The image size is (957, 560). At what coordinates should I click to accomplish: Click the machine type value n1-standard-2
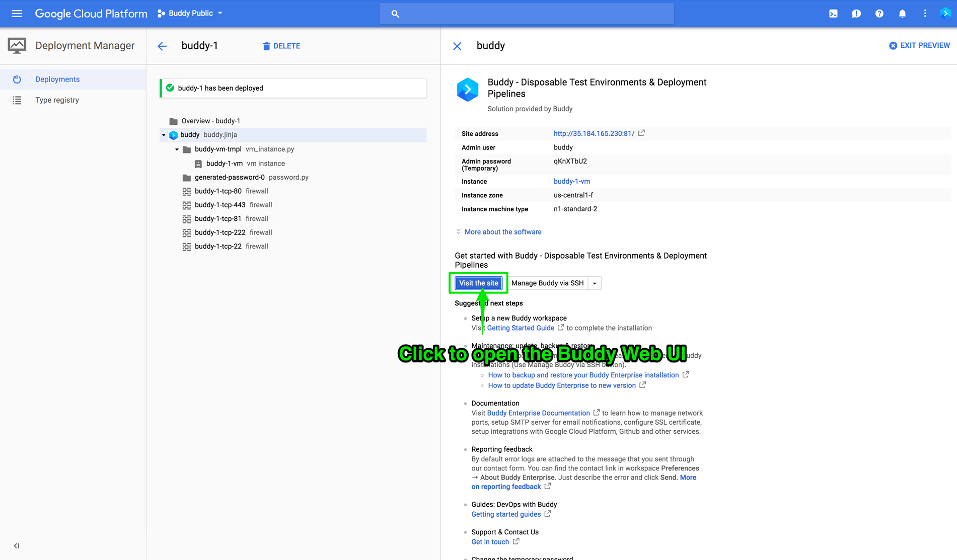(575, 209)
